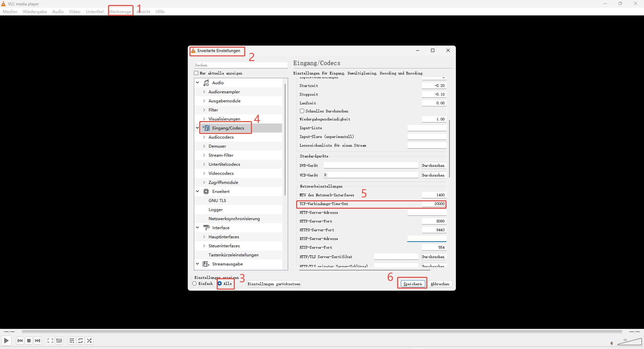Screen dimensions: 644x349
Task: Click VLC cone icon in settings dialog title
Action: 193,51
